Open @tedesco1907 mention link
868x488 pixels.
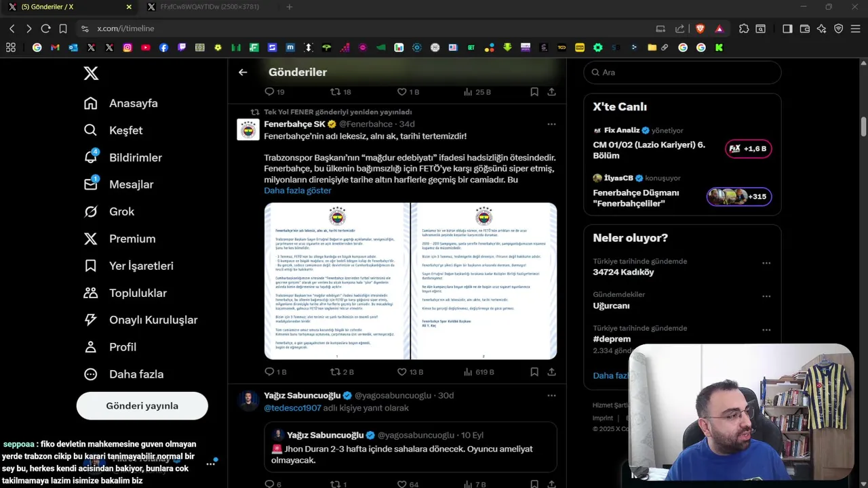pos(292,408)
